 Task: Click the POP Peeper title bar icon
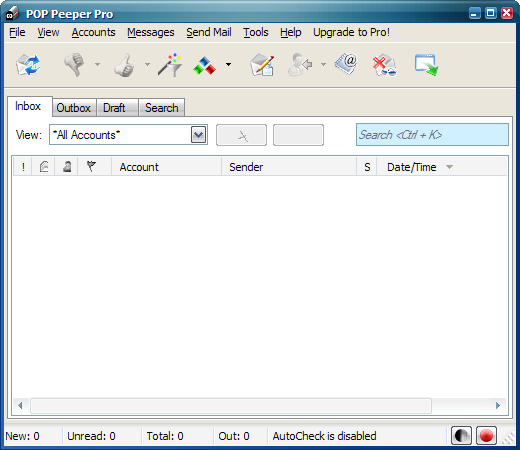click(13, 14)
